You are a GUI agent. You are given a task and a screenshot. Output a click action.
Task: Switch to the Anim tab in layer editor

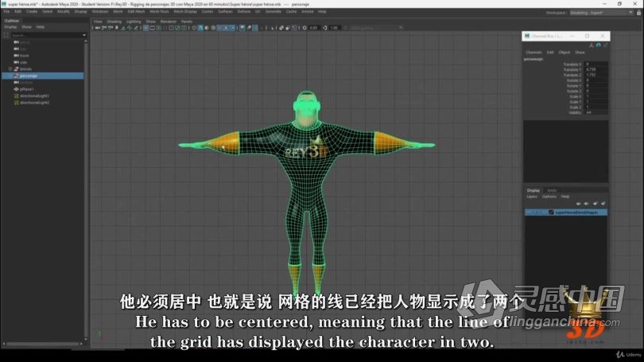(x=552, y=191)
